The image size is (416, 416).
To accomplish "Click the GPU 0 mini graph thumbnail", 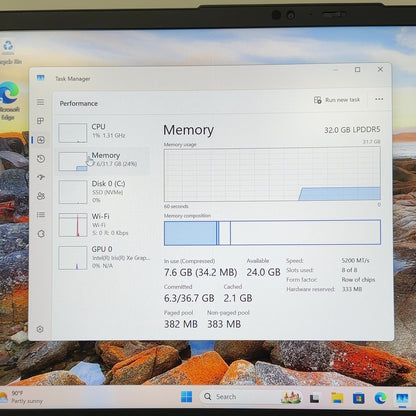I will point(73,258).
